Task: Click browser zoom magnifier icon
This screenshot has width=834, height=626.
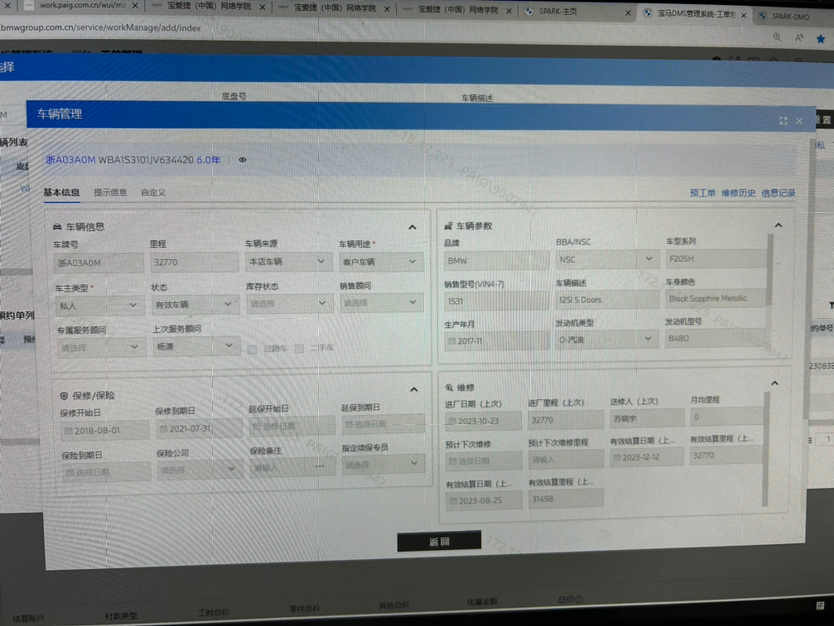Action: (777, 37)
